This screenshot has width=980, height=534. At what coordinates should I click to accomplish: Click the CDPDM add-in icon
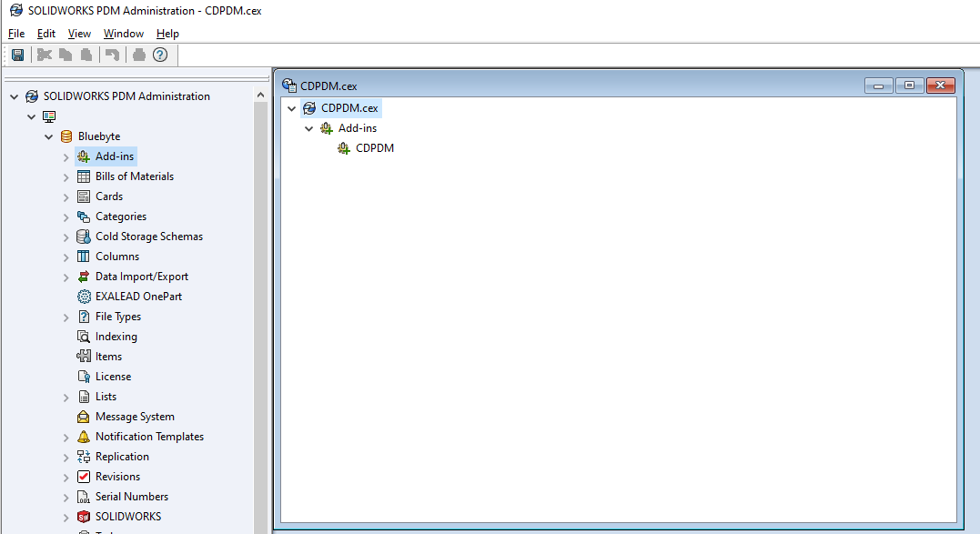point(344,148)
